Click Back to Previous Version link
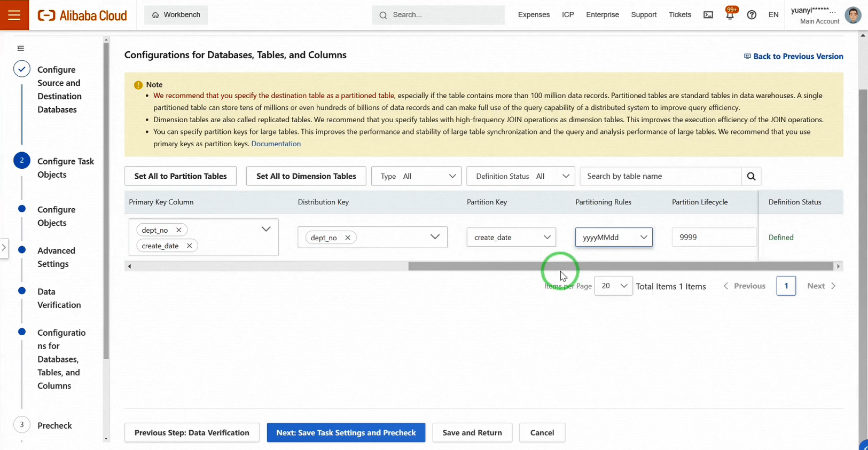 coord(794,56)
